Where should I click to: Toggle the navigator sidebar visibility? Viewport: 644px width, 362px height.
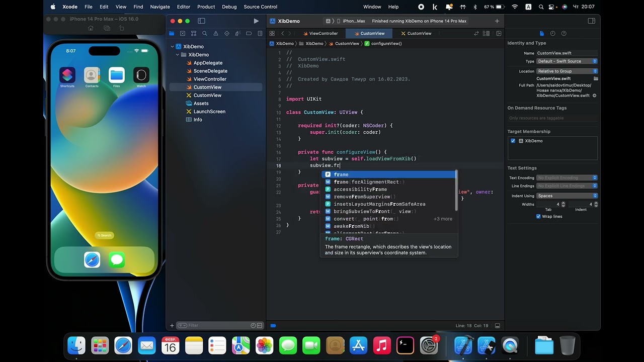point(201,21)
